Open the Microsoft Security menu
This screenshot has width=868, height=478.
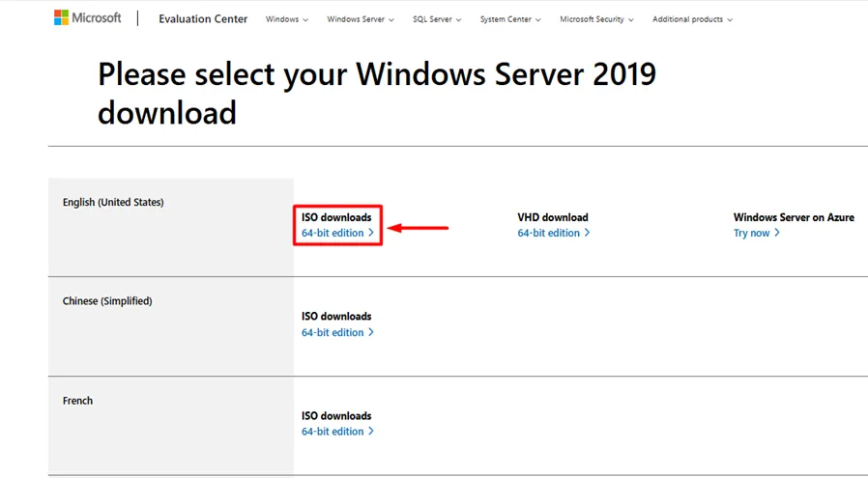point(595,19)
